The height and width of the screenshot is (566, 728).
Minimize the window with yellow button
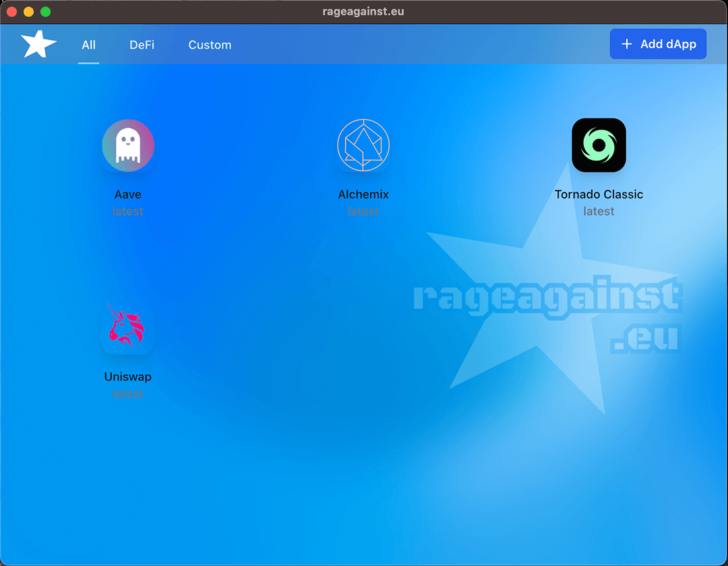29,12
